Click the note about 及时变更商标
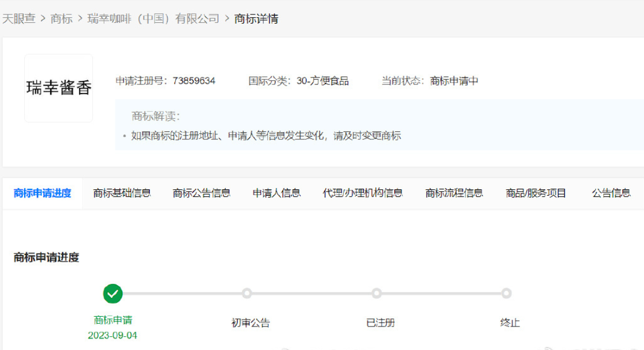The width and height of the screenshot is (644, 350). pyautogui.click(x=266, y=136)
